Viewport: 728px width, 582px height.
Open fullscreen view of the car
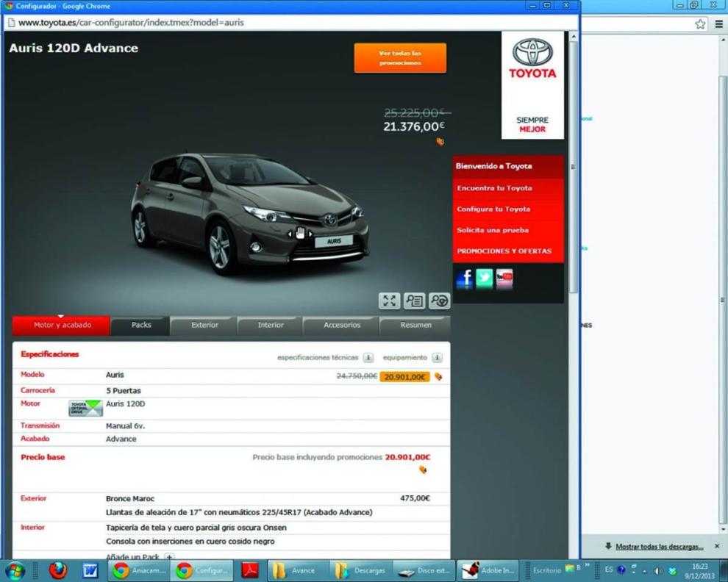click(x=389, y=301)
